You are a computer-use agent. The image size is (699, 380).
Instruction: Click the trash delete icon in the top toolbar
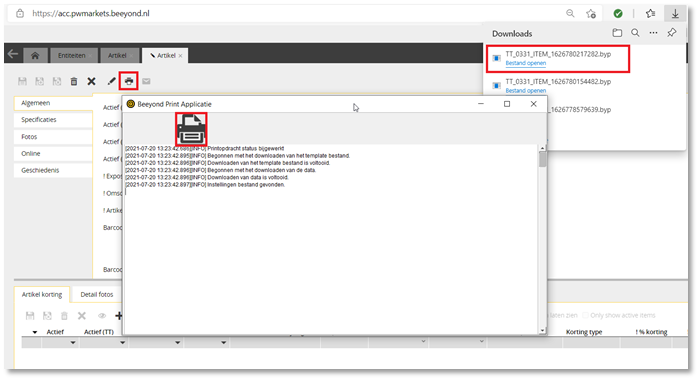(x=74, y=81)
